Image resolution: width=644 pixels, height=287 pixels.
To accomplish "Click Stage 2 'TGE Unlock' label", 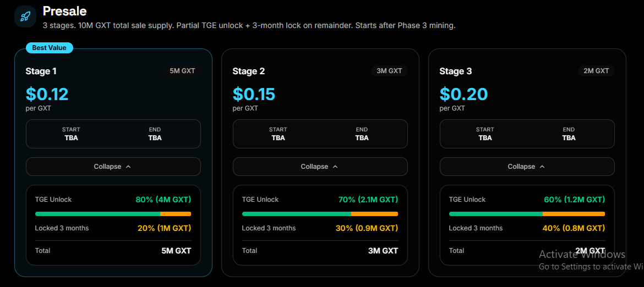I will click(260, 200).
